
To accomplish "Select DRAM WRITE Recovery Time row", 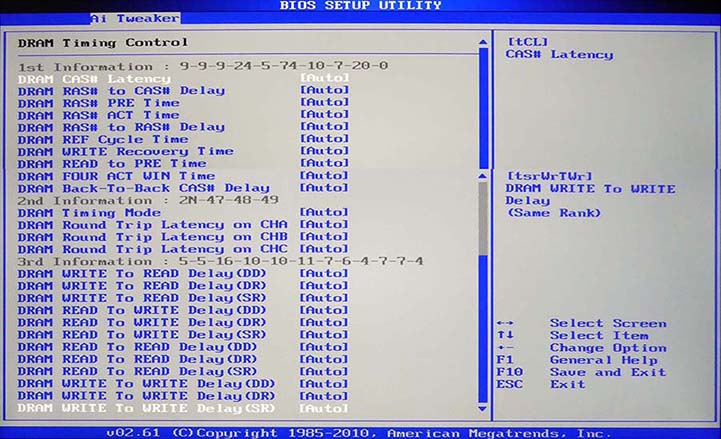I will coord(183,151).
